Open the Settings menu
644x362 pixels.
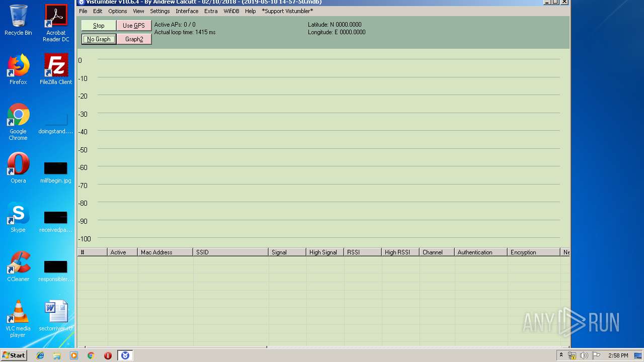(x=160, y=11)
